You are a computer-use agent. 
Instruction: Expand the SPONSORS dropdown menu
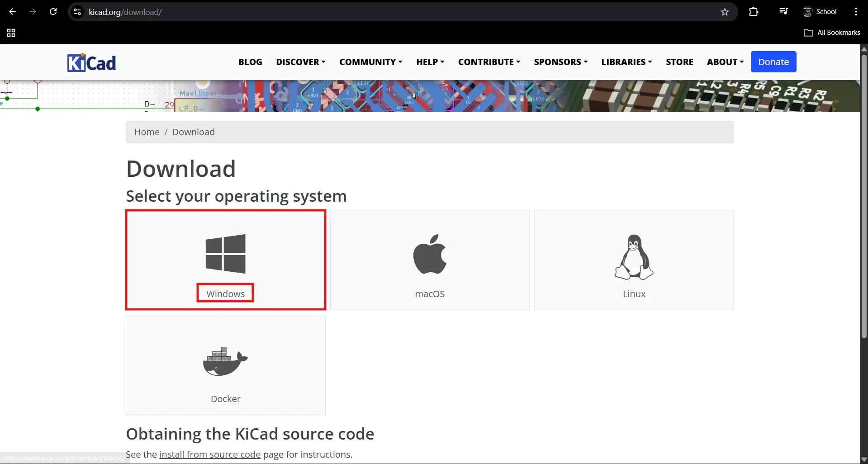pos(561,62)
